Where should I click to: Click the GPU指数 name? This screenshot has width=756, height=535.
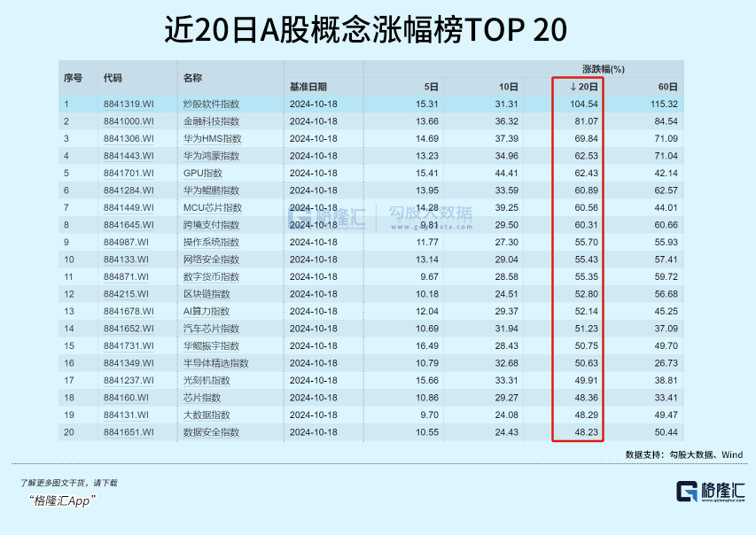(x=202, y=173)
